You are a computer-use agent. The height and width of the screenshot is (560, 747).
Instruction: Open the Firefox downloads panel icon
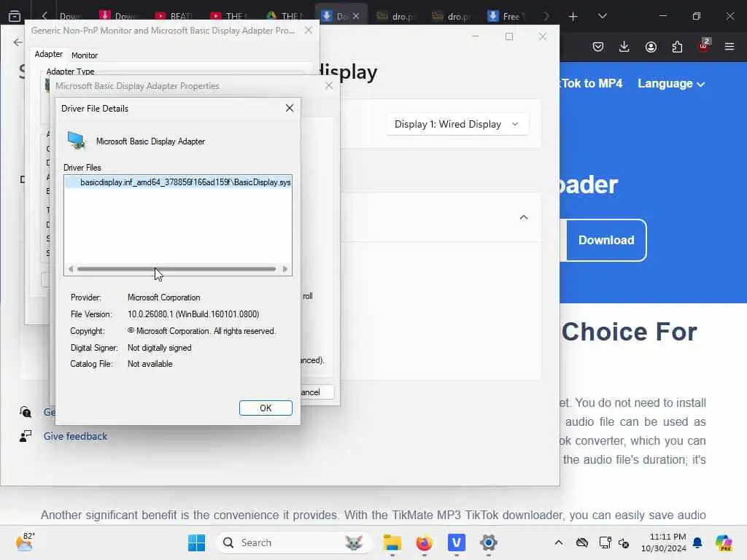click(624, 47)
